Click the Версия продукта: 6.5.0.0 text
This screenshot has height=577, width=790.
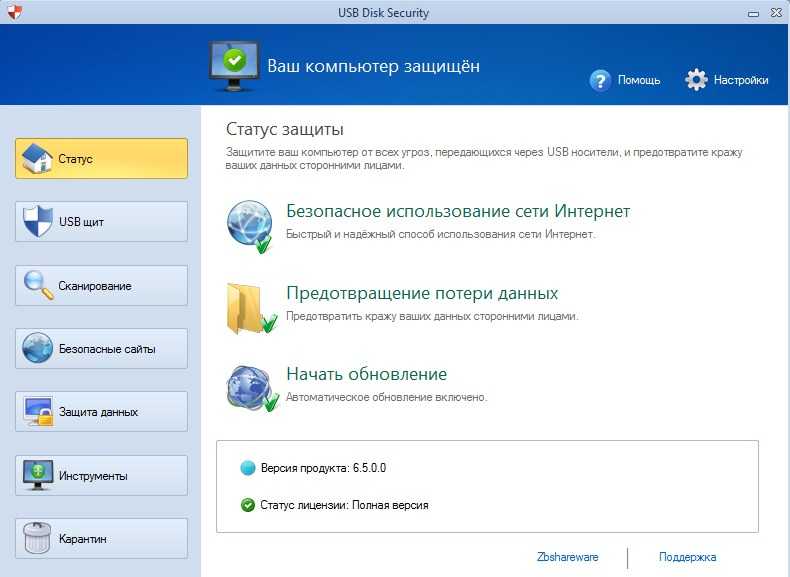323,468
